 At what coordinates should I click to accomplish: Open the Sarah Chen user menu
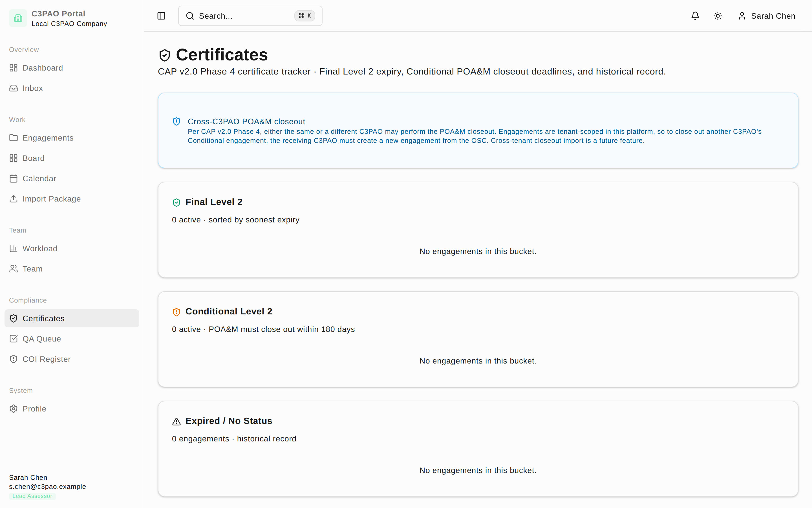[767, 16]
